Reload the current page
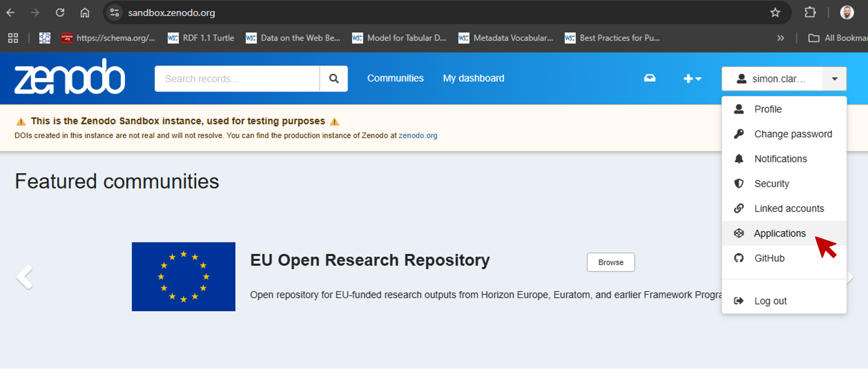Image resolution: width=868 pixels, height=376 pixels. click(60, 13)
